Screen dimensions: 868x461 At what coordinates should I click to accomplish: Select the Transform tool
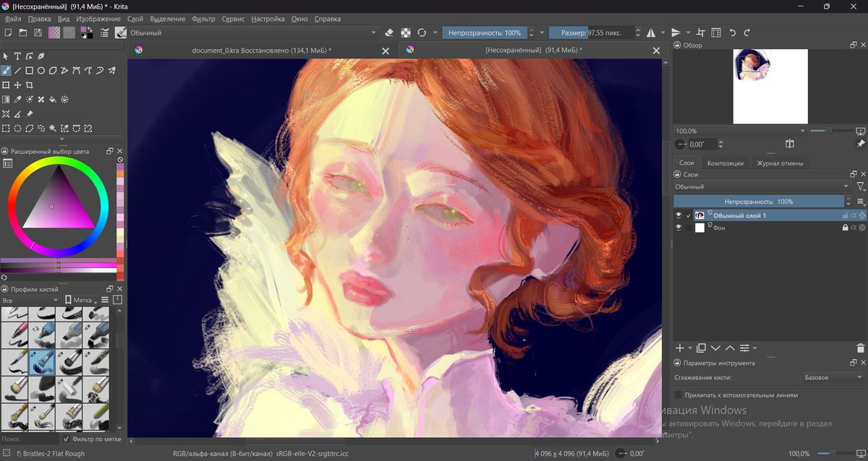tap(6, 85)
